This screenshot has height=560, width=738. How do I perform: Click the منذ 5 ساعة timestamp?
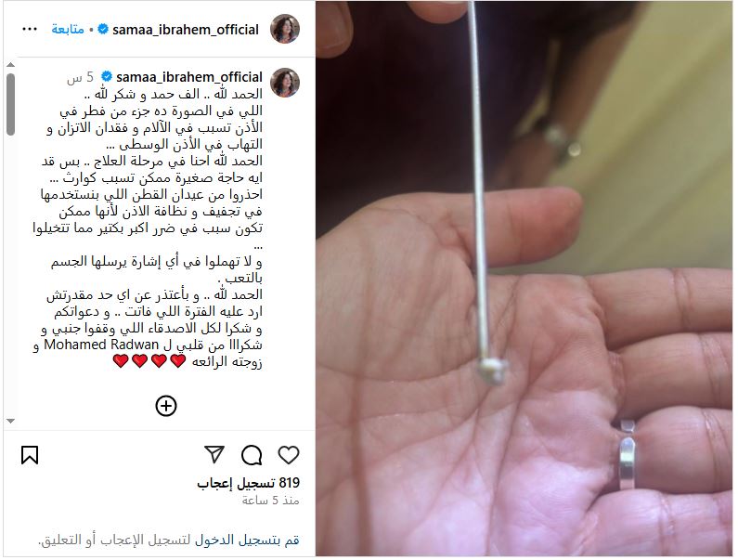tap(271, 501)
